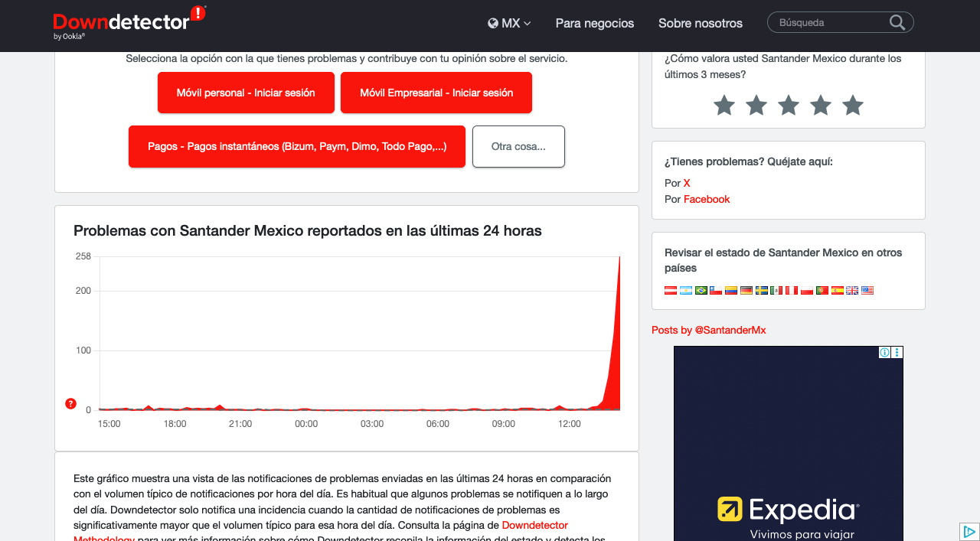Click the 200 y-axis label

coord(83,291)
